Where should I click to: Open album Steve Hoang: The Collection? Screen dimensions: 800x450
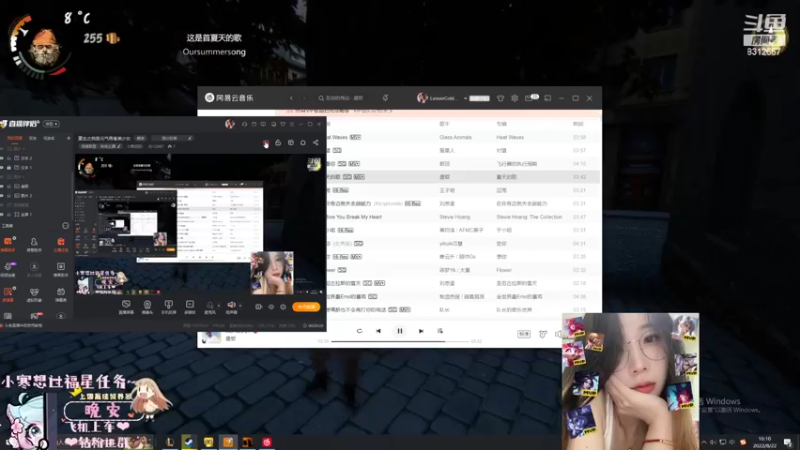click(529, 217)
